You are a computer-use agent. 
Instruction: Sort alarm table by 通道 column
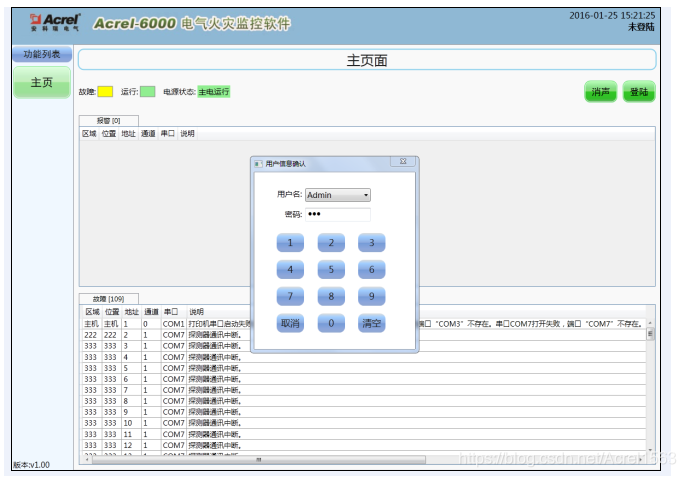click(x=148, y=133)
